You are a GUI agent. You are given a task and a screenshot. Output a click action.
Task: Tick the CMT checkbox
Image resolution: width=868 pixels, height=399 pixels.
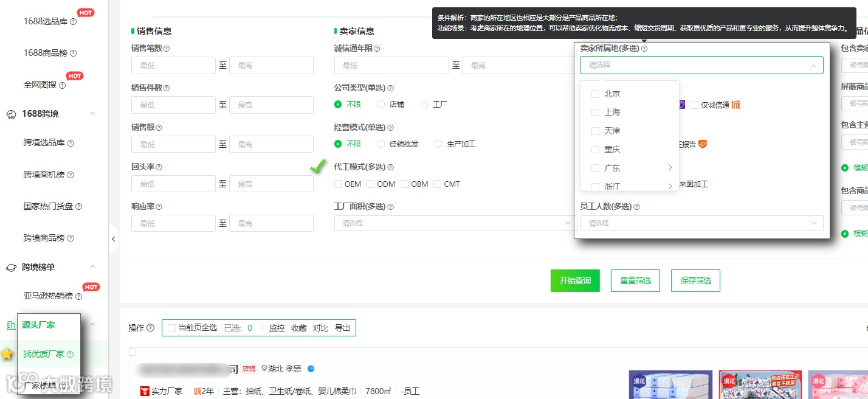point(437,184)
